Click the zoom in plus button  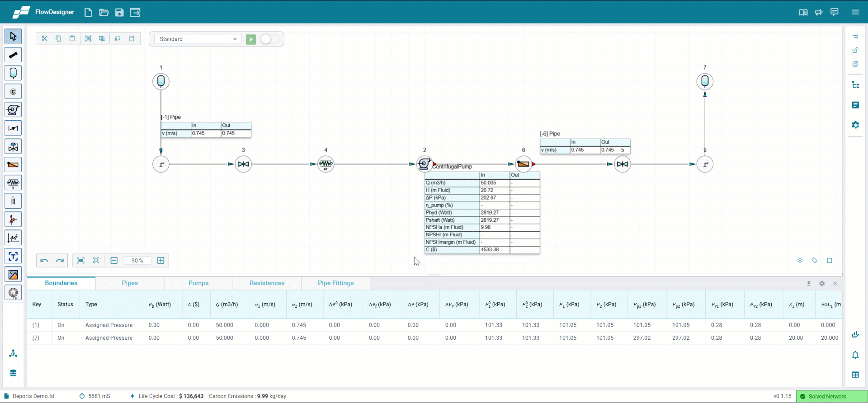[160, 261]
